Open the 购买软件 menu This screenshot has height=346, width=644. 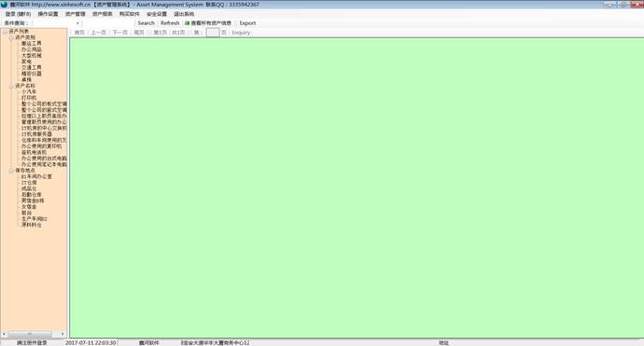point(130,14)
